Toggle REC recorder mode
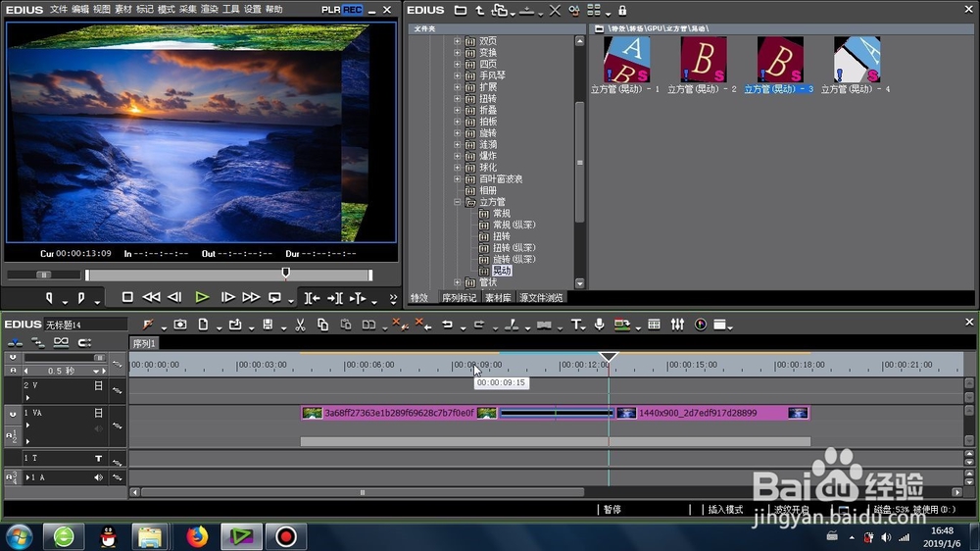 point(352,10)
